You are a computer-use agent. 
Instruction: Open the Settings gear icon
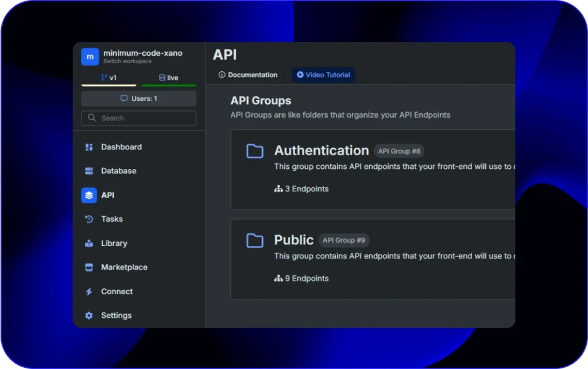(89, 316)
